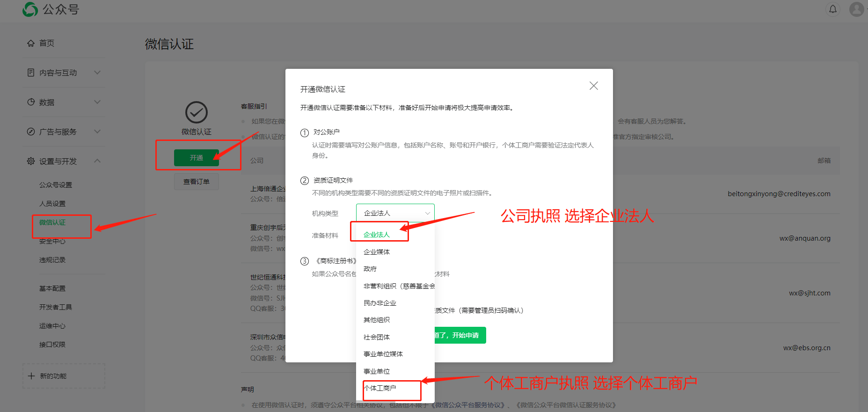Choose 其他组织 option
Image resolution: width=868 pixels, height=412 pixels.
point(395,320)
